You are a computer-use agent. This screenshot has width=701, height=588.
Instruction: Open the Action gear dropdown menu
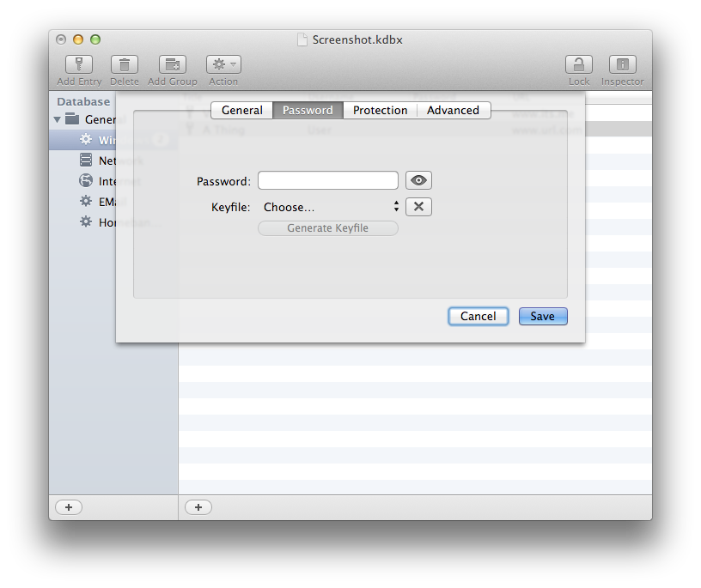pos(223,64)
